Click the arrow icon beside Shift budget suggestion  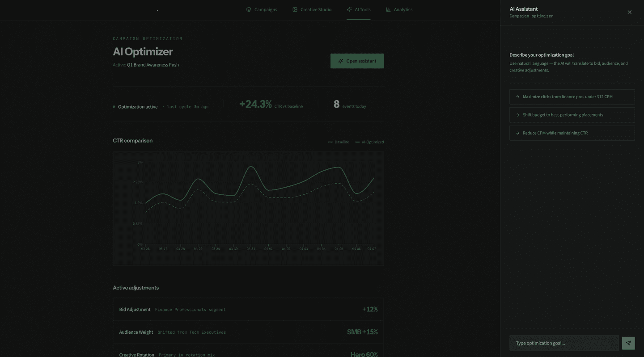pyautogui.click(x=517, y=114)
